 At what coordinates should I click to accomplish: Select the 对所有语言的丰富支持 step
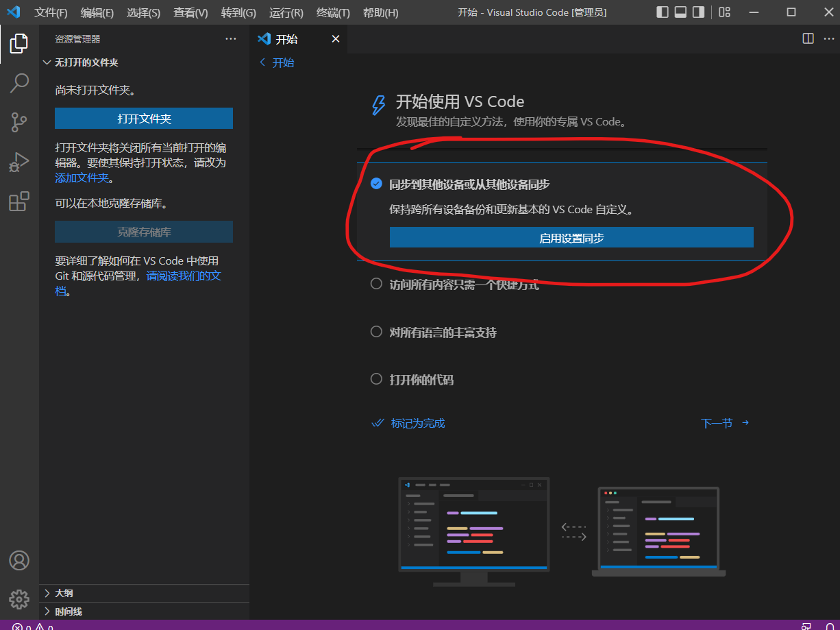(x=433, y=332)
